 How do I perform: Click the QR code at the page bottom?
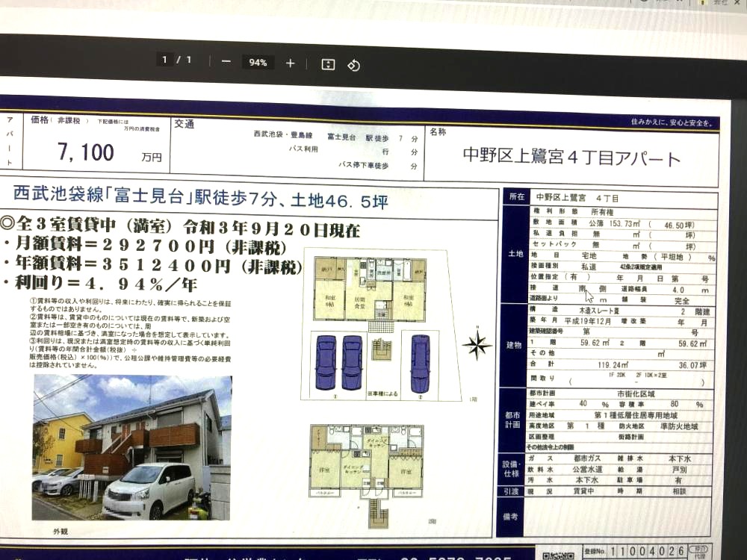coord(557,555)
